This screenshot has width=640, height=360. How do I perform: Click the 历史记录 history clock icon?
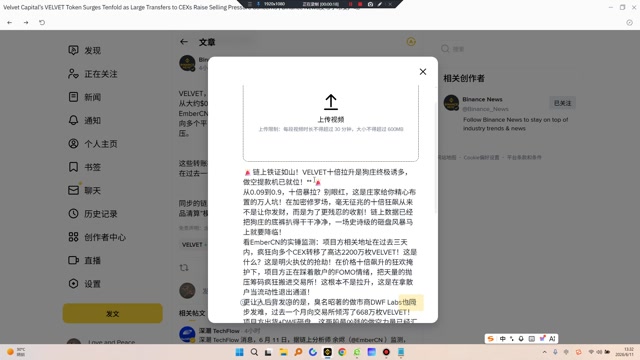click(73, 213)
